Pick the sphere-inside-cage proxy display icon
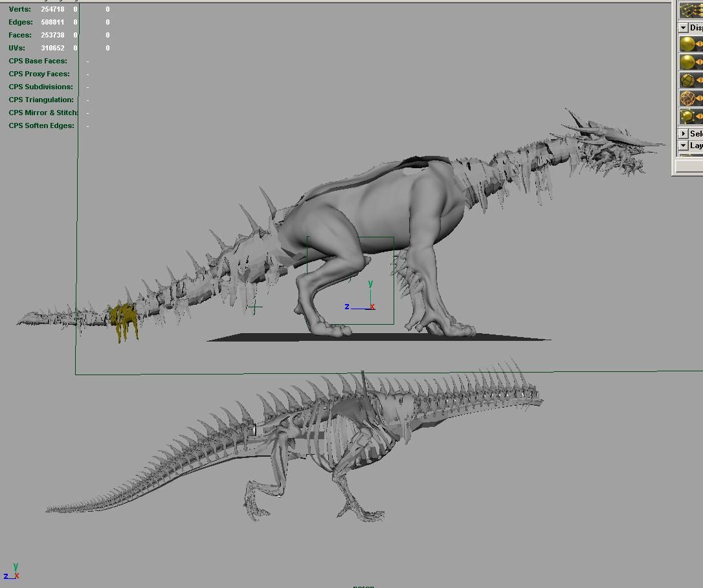The image size is (703, 588). coord(687,116)
